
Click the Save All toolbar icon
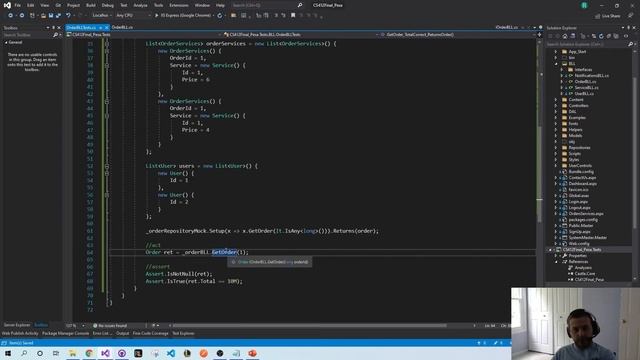coord(58,16)
